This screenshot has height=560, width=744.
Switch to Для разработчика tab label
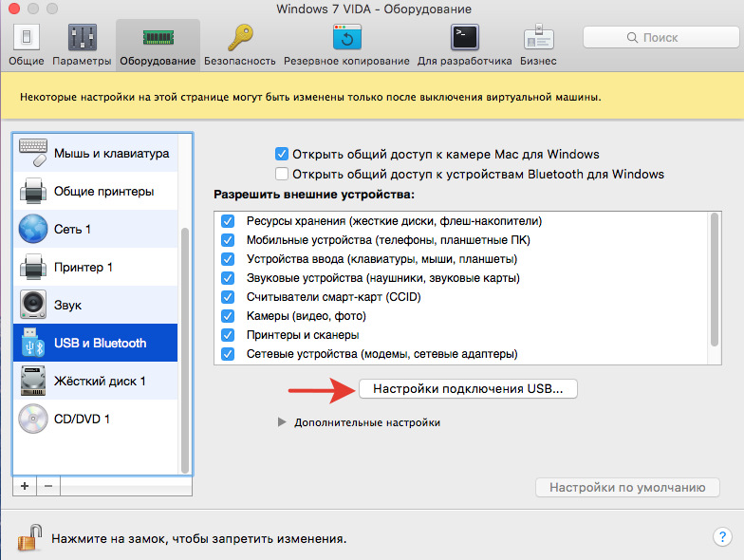tap(465, 61)
